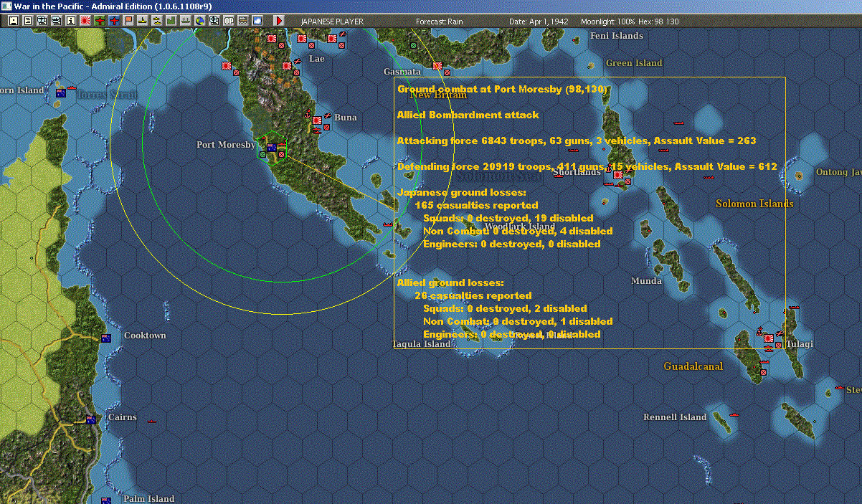Select the Japanese flag near Gasmata

click(437, 66)
